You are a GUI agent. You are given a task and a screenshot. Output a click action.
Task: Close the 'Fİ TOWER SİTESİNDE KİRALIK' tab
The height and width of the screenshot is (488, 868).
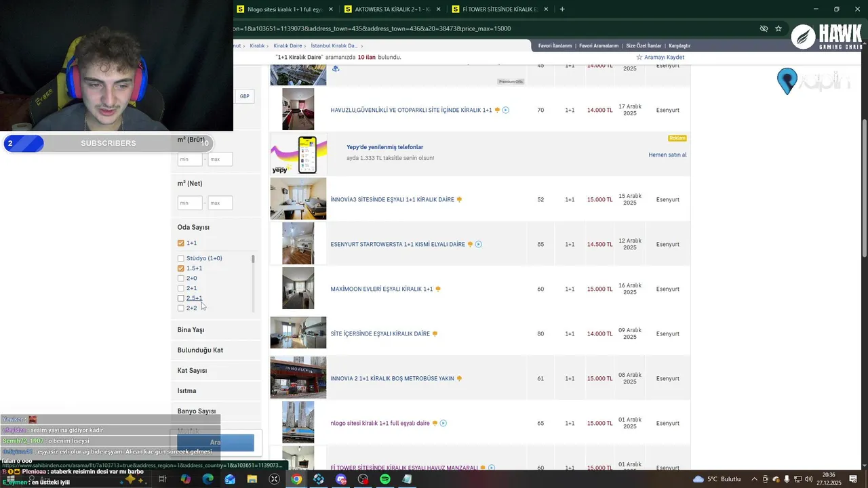pyautogui.click(x=545, y=9)
